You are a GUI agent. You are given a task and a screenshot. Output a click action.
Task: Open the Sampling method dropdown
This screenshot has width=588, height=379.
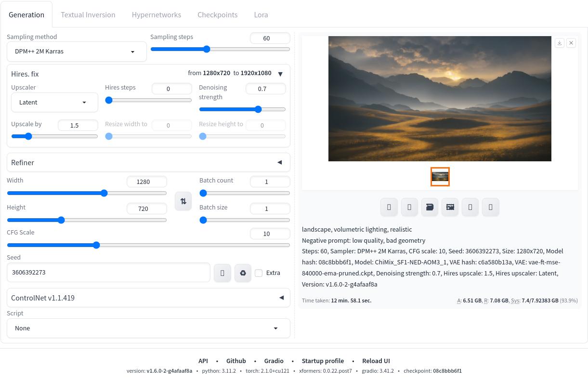pos(77,52)
